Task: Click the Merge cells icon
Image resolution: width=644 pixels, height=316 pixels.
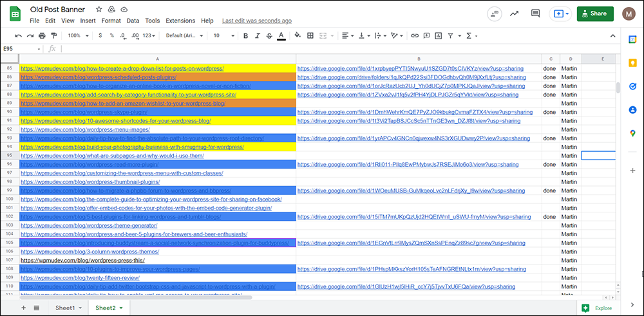Action: pos(323,35)
